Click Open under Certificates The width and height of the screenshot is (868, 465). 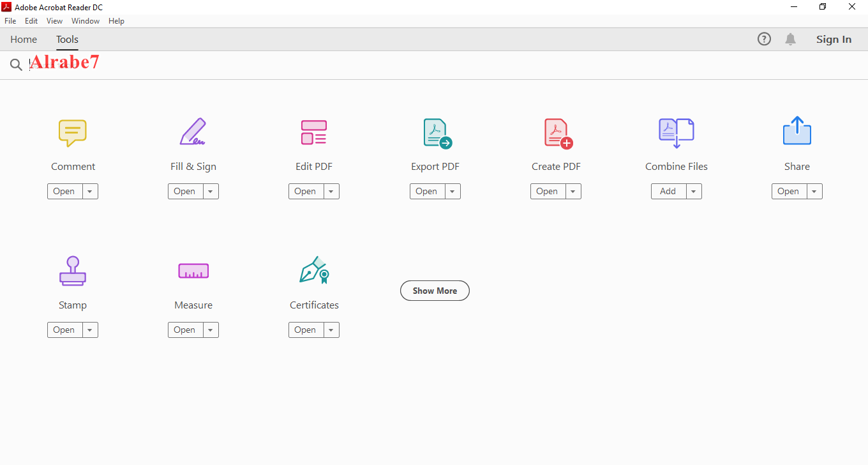pyautogui.click(x=306, y=330)
